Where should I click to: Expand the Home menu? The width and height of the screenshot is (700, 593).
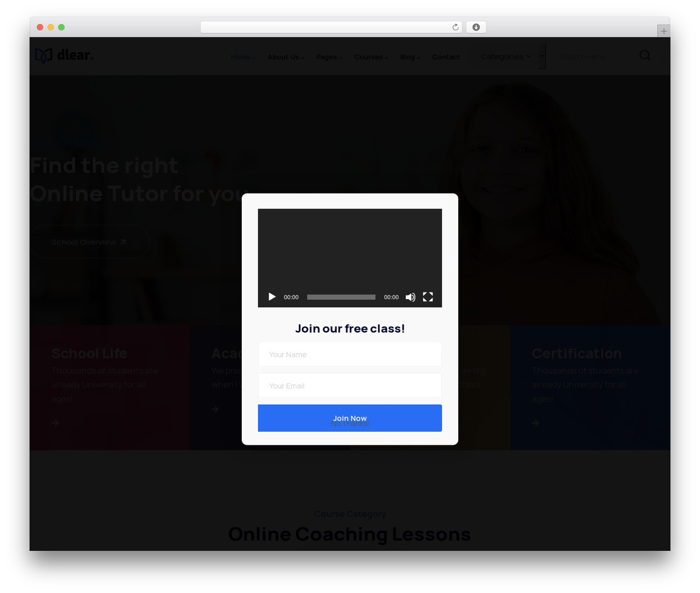pyautogui.click(x=243, y=57)
